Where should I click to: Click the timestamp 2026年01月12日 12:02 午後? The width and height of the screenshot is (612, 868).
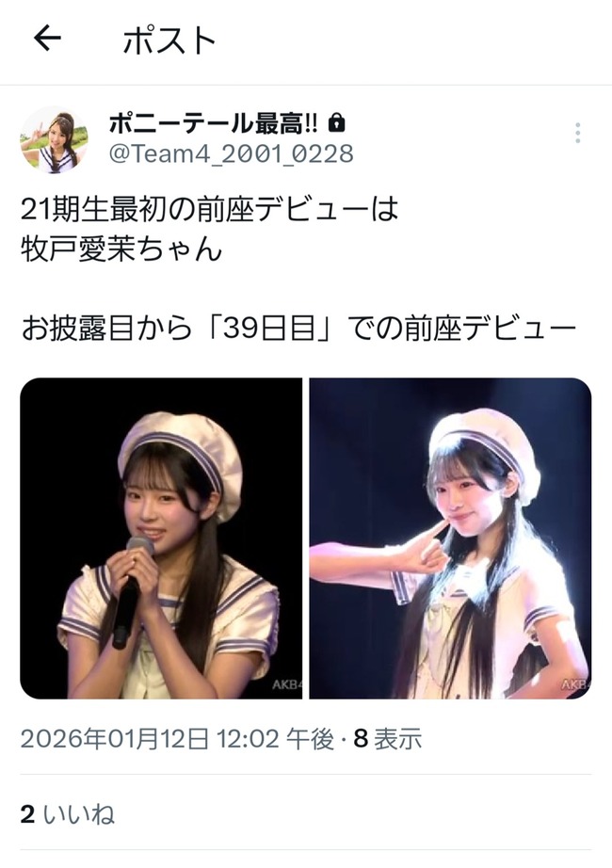click(177, 738)
